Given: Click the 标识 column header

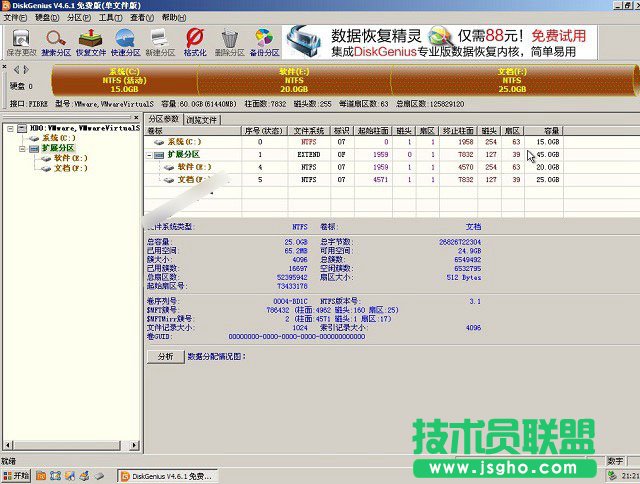Looking at the screenshot, I should click(342, 131).
